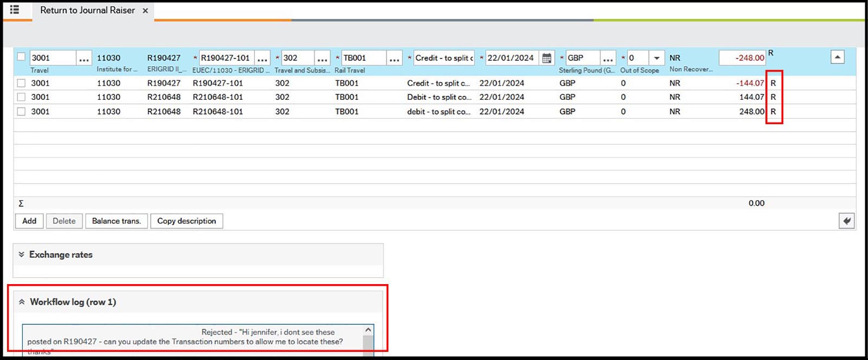This screenshot has width=868, height=360.
Task: Open lookup ellipsis beside R190427-101 field
Action: 263,58
